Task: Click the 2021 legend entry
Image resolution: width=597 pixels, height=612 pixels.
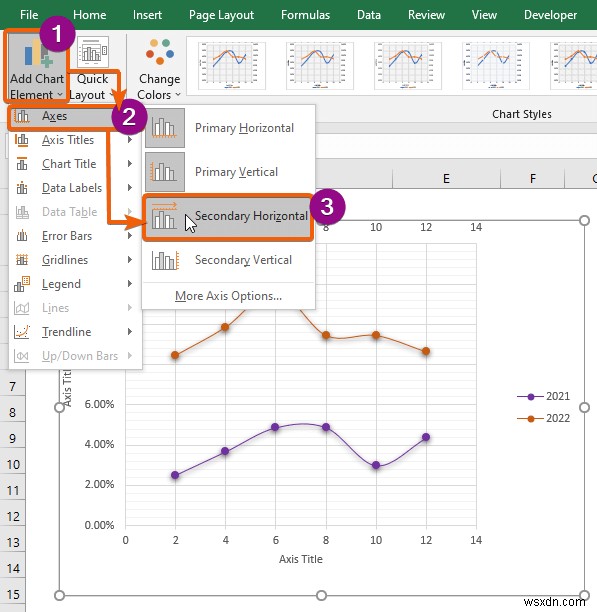Action: tap(544, 397)
